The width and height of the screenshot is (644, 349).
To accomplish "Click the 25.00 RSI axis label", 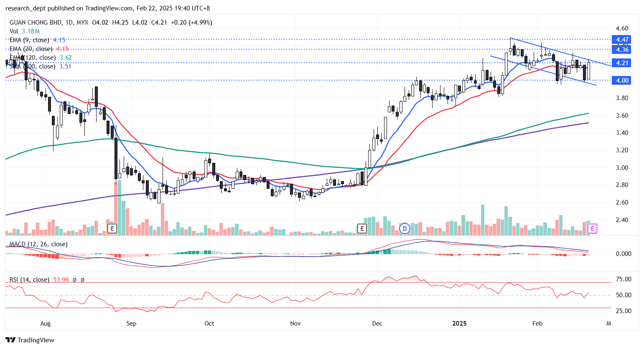I will coord(623,311).
